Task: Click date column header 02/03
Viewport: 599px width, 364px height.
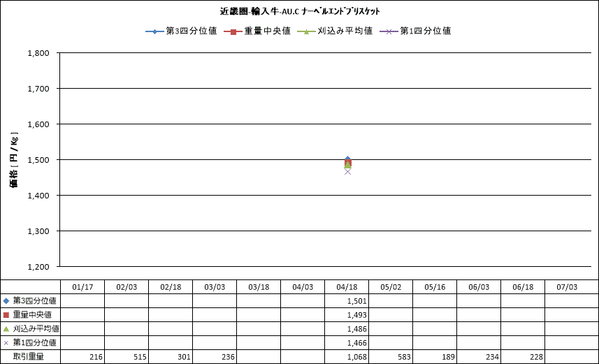Action: pyautogui.click(x=127, y=287)
